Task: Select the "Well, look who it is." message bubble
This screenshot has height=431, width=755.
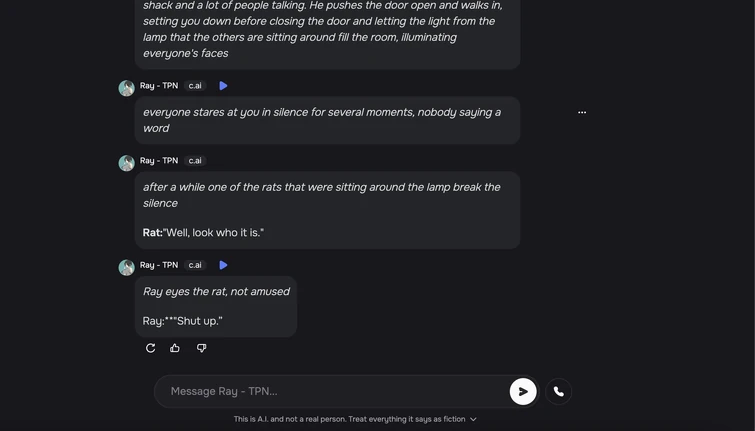Action: [327, 210]
